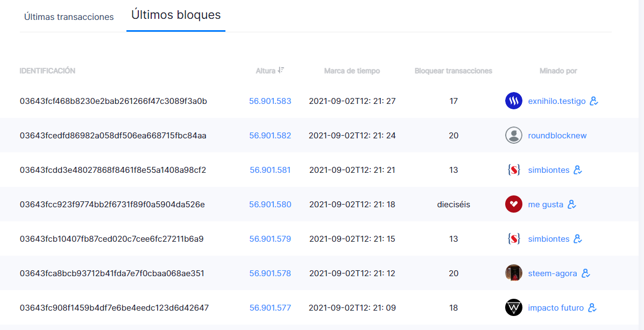
Task: Click timestamp 2021-09-02T12: 21: 27
Action: [352, 101]
